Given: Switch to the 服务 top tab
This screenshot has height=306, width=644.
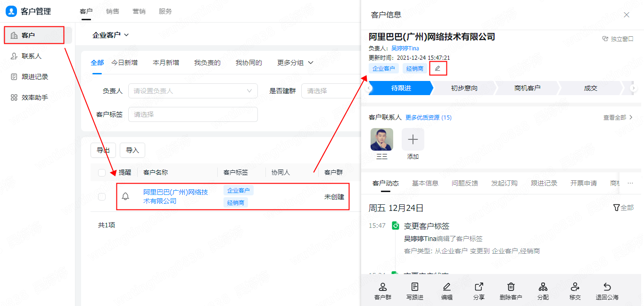Looking at the screenshot, I should coord(165,11).
